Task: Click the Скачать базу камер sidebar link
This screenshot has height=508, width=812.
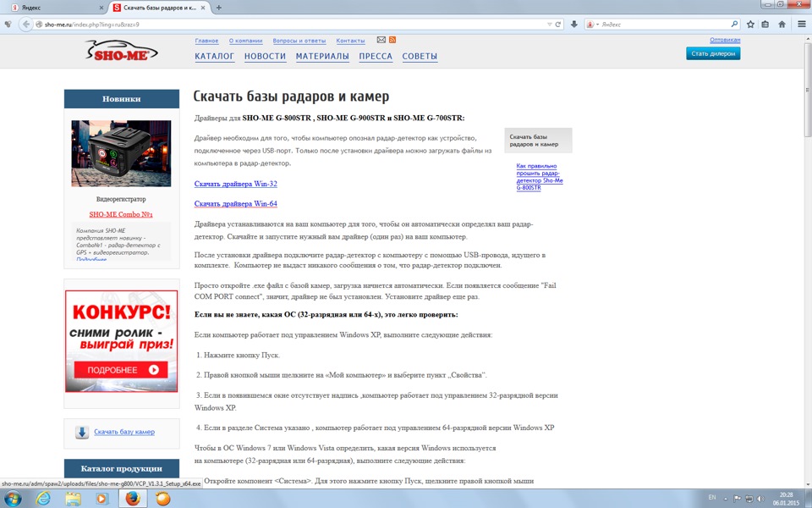Action: coord(124,432)
